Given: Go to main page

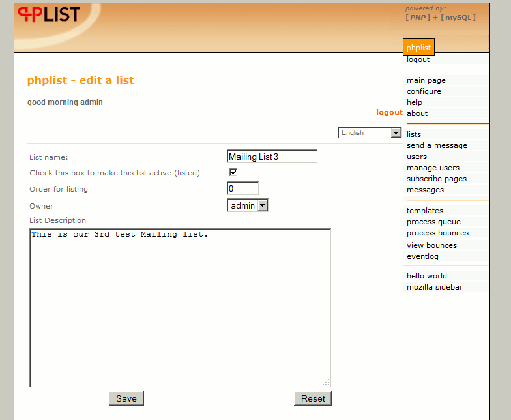Looking at the screenshot, I should (426, 80).
